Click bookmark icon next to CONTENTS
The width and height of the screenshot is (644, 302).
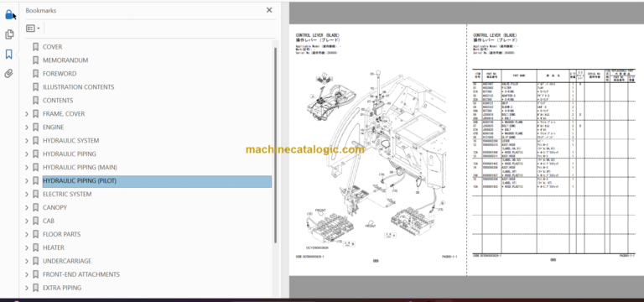coord(36,101)
